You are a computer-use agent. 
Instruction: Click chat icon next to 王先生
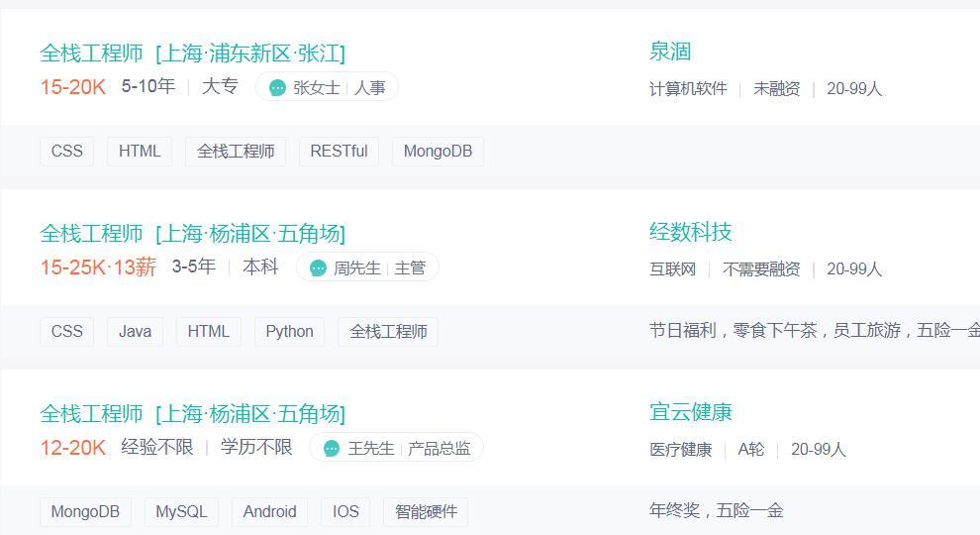click(332, 448)
